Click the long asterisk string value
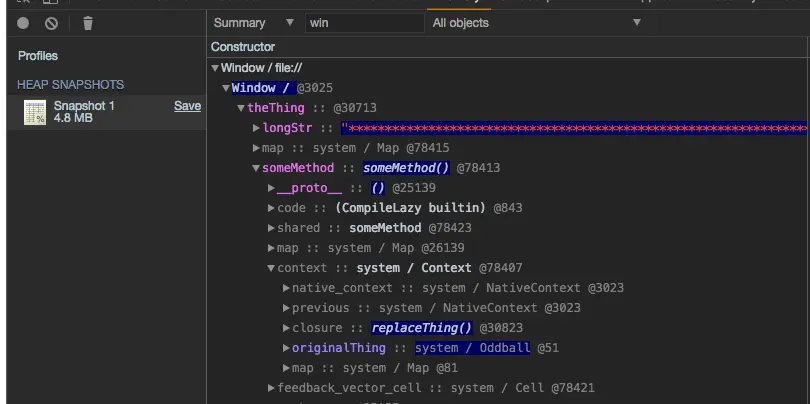Viewport: 810px width, 404px height. click(x=573, y=128)
